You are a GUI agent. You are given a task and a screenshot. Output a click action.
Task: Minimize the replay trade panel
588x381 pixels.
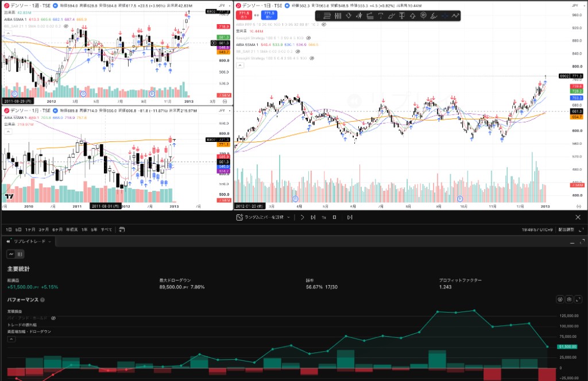click(x=572, y=243)
